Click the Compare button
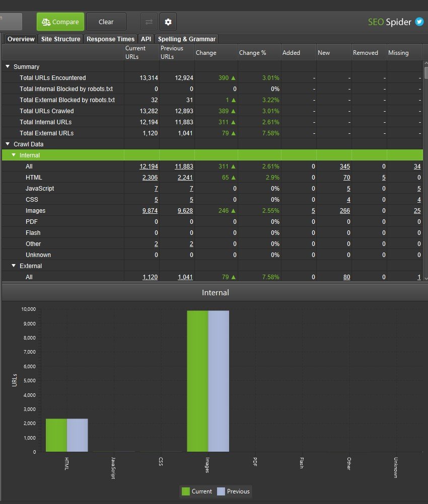Viewport: 428px width, 504px height. coord(60,22)
